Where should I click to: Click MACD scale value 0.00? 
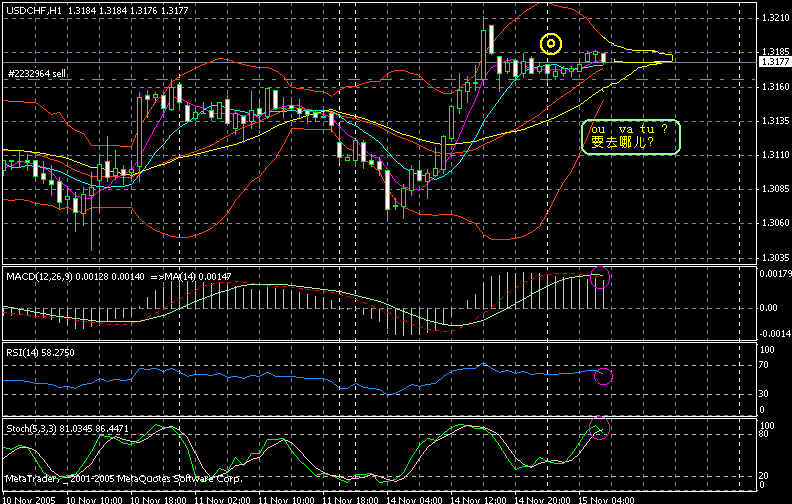pyautogui.click(x=768, y=308)
